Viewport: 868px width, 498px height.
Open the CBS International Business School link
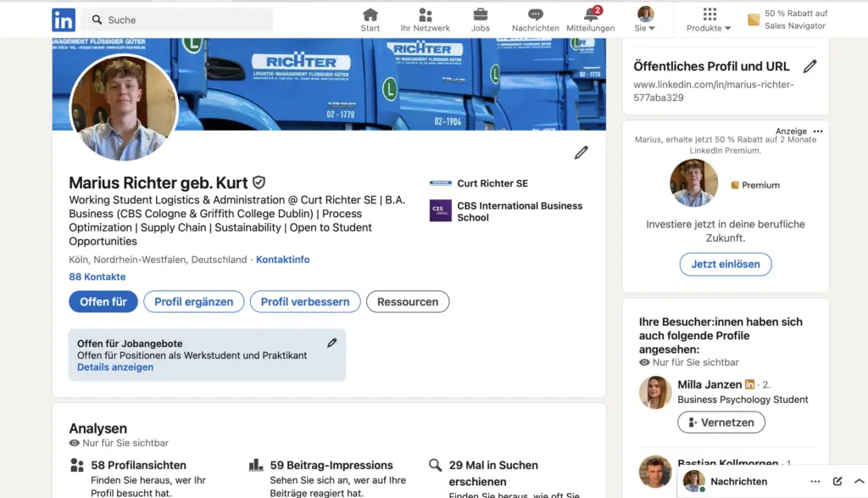coord(520,211)
